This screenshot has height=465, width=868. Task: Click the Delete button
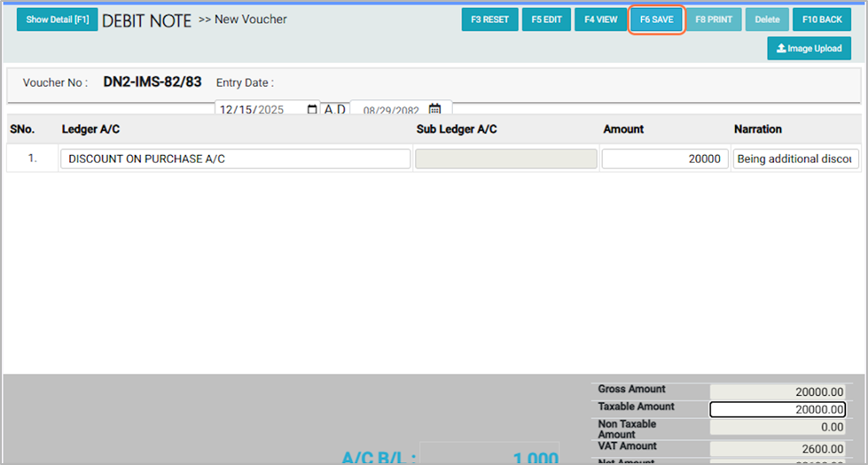pyautogui.click(x=767, y=19)
